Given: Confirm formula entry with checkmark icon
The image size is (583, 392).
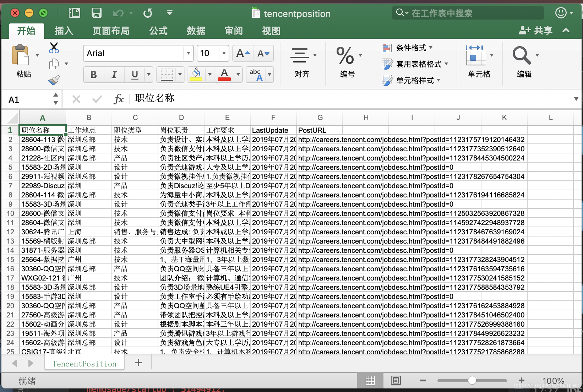Looking at the screenshot, I should [97, 99].
